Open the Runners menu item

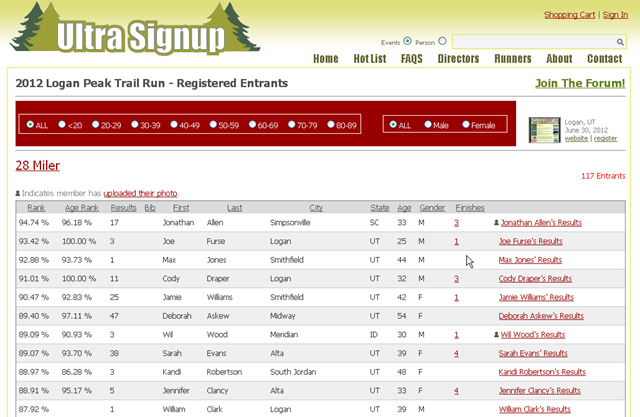point(513,59)
